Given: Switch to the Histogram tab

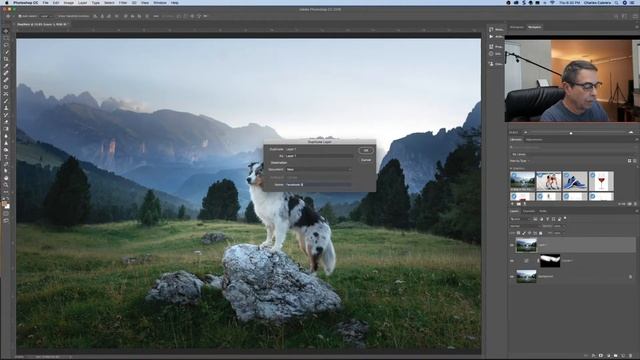Looking at the screenshot, I should click(517, 27).
